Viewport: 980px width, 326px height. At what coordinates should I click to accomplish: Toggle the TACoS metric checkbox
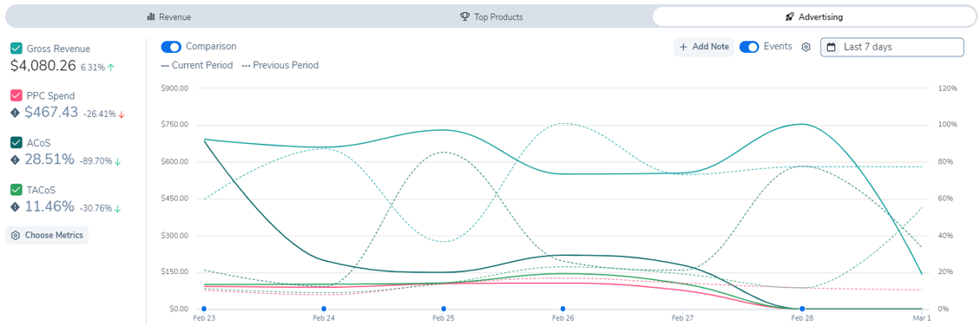pyautogui.click(x=16, y=189)
